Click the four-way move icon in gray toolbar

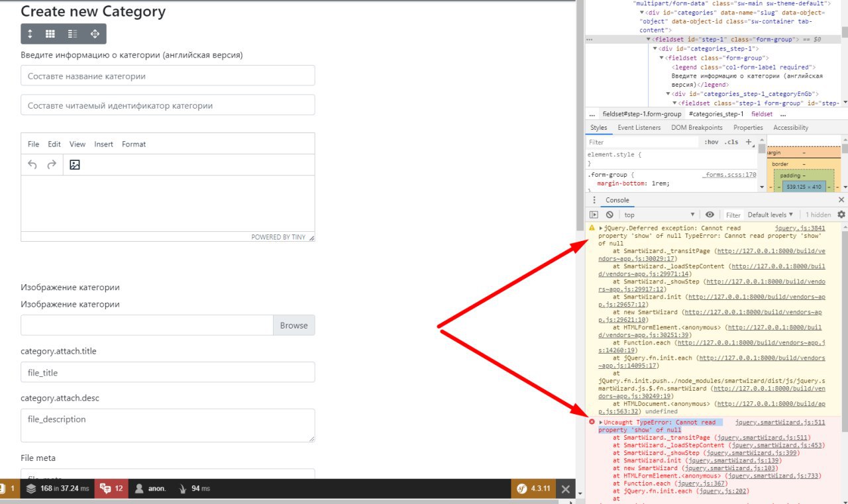click(94, 34)
